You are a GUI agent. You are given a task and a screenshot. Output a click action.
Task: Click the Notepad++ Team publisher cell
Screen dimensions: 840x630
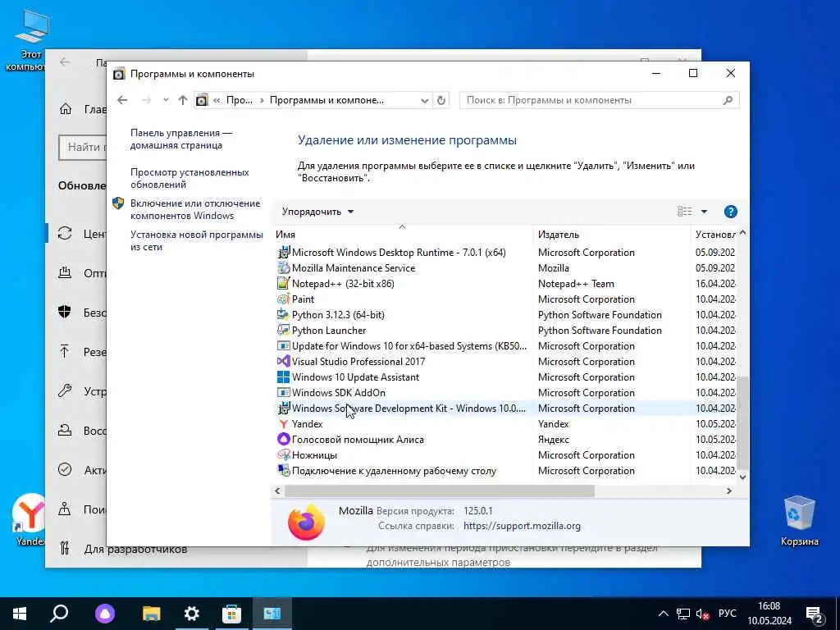point(576,283)
